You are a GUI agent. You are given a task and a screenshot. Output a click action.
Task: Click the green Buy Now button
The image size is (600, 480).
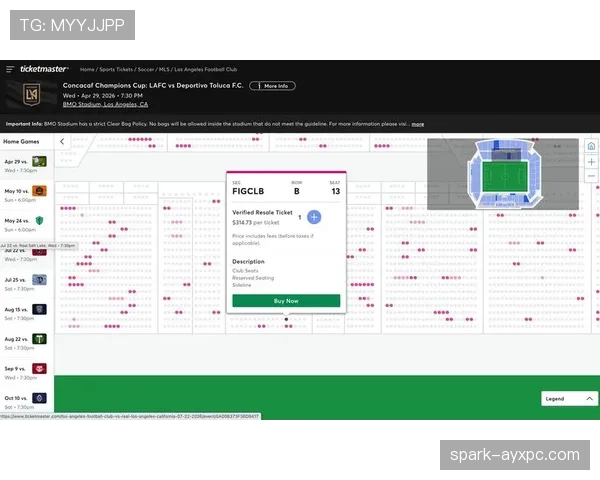click(x=286, y=301)
